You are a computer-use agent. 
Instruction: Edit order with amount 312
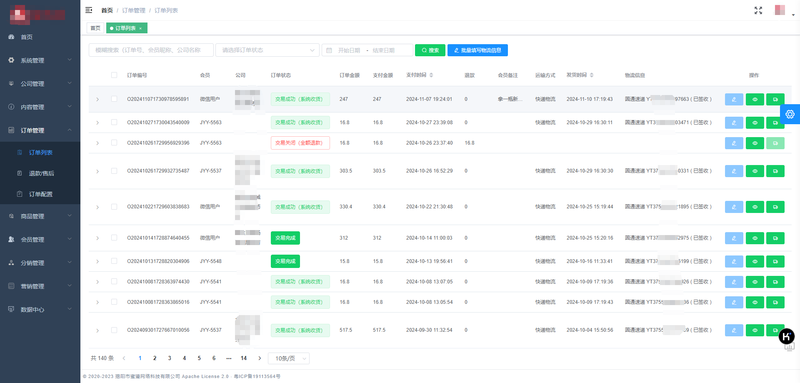pos(734,238)
